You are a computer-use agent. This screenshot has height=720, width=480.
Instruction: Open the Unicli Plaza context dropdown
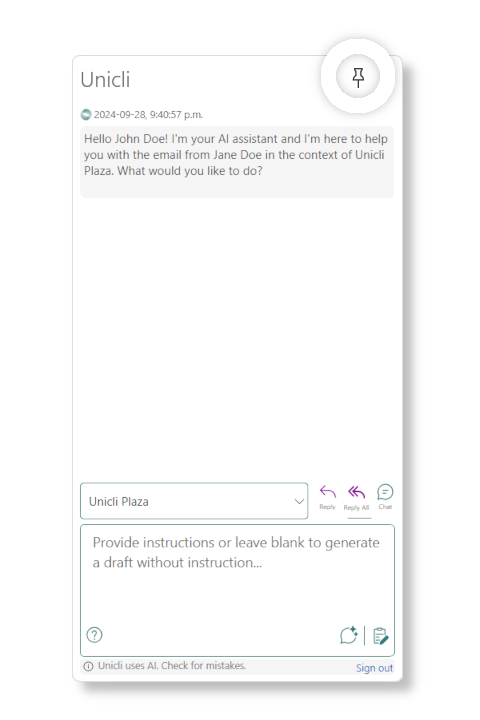click(194, 501)
